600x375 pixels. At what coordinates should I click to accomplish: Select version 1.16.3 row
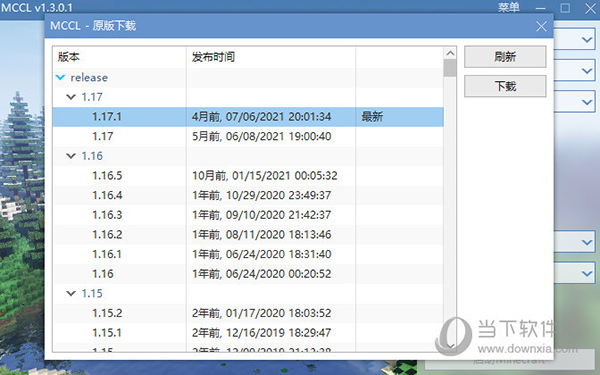248,215
